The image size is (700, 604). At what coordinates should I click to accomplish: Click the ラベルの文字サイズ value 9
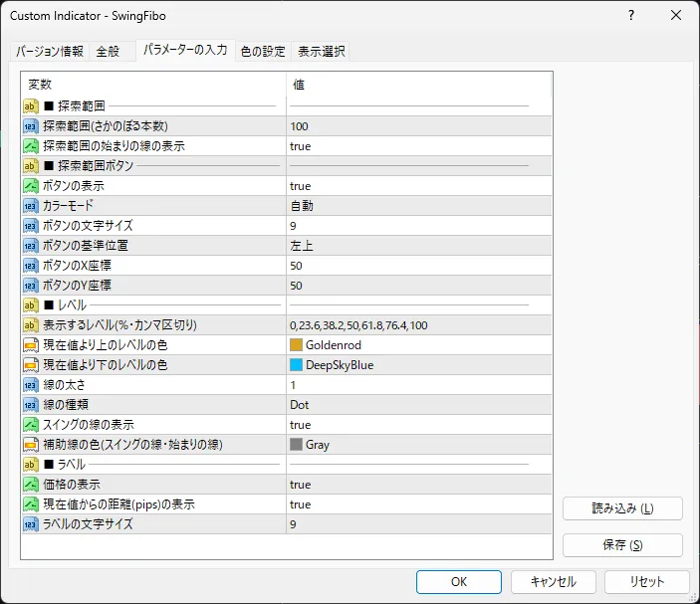coord(419,524)
